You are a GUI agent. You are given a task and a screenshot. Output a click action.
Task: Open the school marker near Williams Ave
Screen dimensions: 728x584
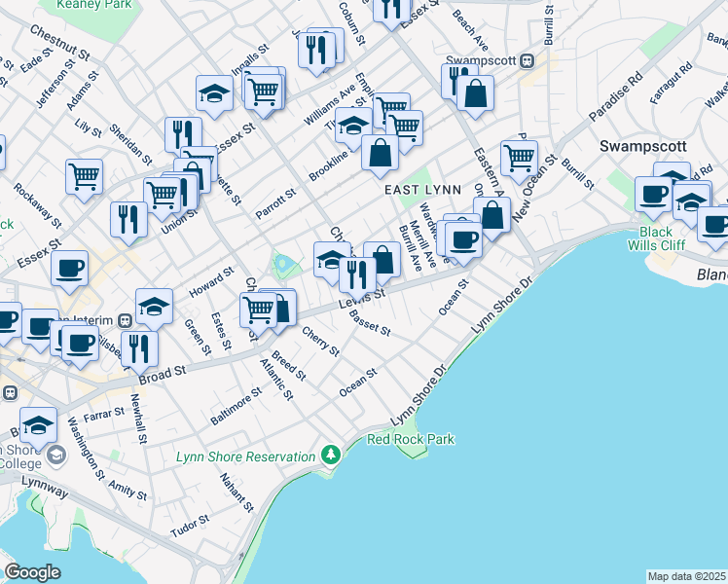click(353, 128)
